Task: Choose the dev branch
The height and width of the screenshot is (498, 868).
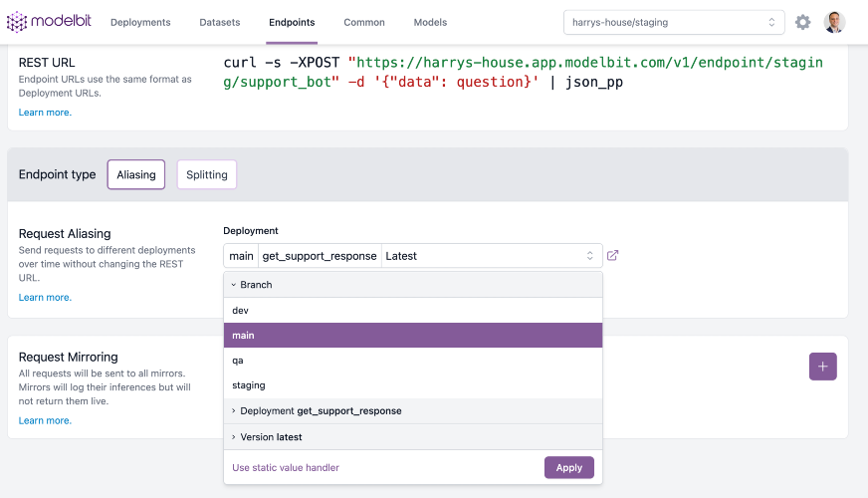Action: click(412, 310)
